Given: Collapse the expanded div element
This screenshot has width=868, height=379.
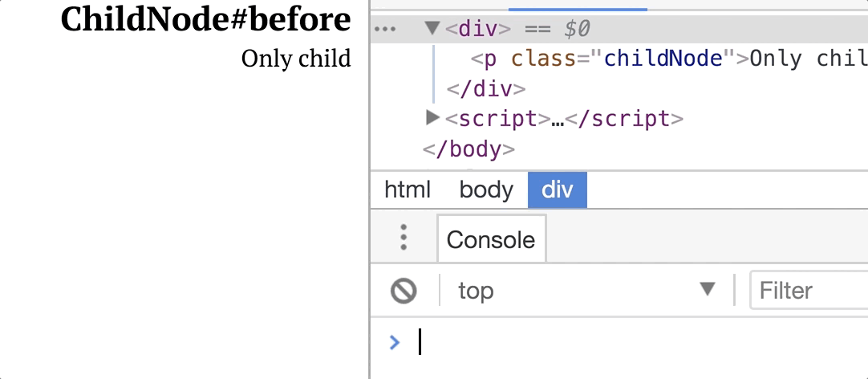Looking at the screenshot, I should 432,28.
